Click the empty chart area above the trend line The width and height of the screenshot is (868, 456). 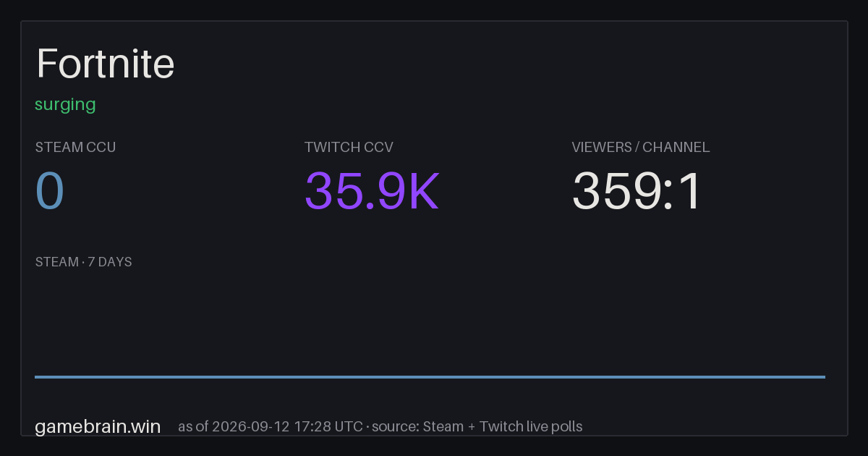[x=430, y=322]
